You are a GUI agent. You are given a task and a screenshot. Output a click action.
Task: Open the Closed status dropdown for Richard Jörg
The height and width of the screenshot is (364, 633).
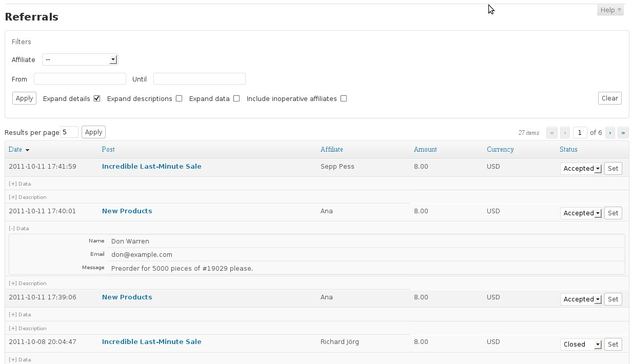point(581,345)
